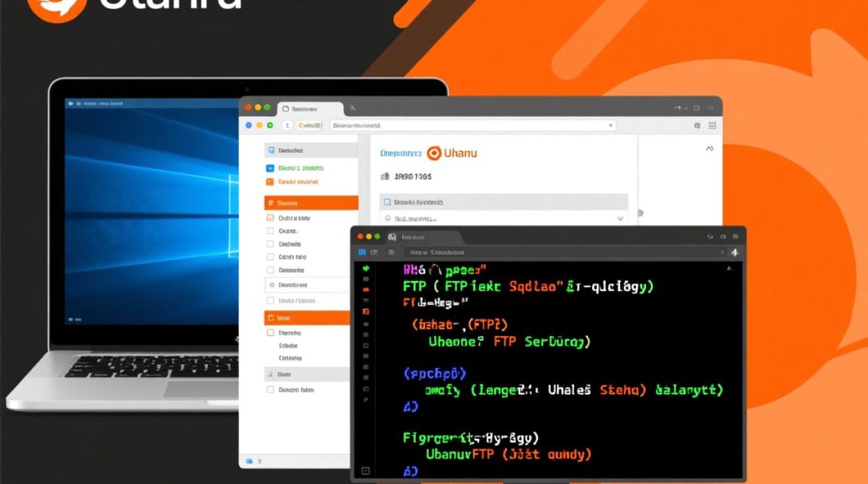This screenshot has width=868, height=484.
Task: Tick the last checkbox at sidebar bottom
Action: 270,390
